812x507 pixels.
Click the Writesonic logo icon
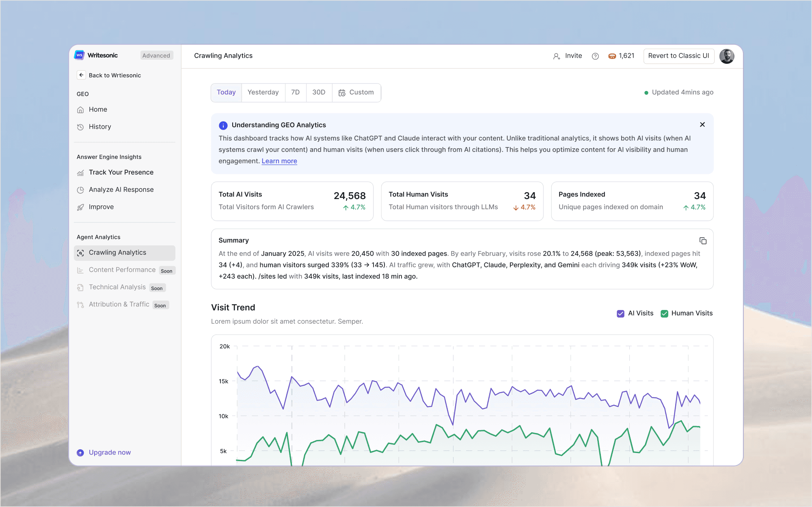pyautogui.click(x=79, y=55)
